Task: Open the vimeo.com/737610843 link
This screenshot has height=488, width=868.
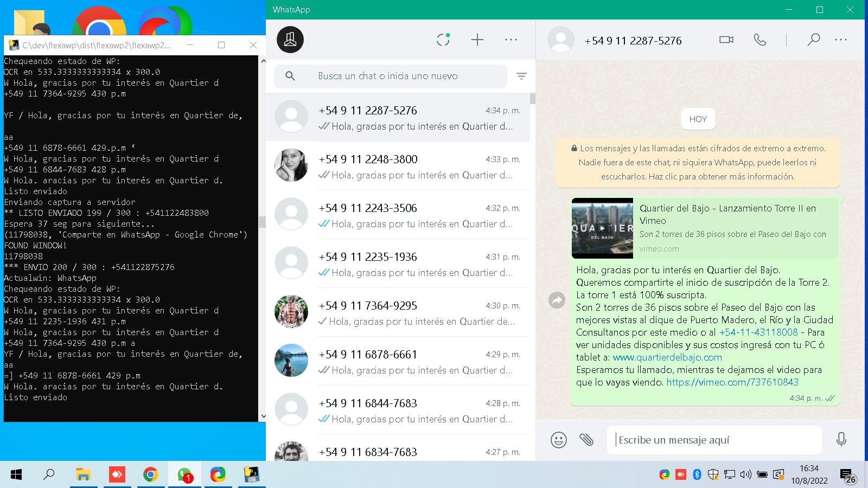Action: tap(732, 382)
